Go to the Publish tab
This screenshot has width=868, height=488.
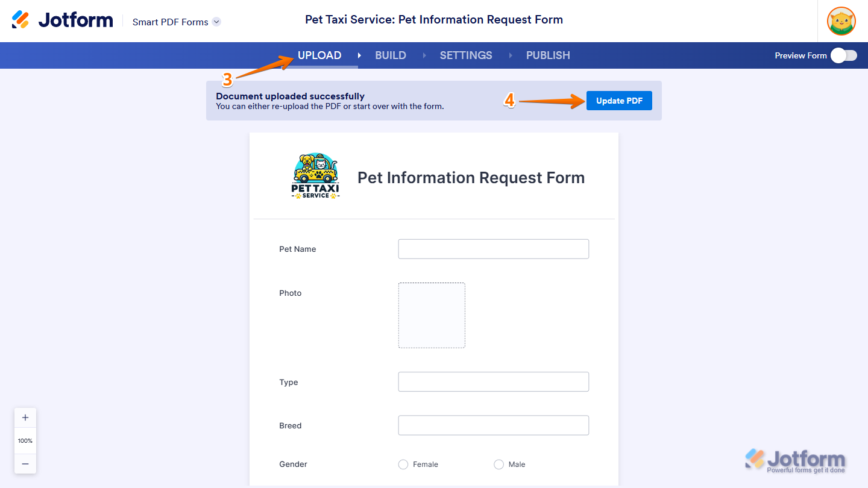click(x=548, y=55)
